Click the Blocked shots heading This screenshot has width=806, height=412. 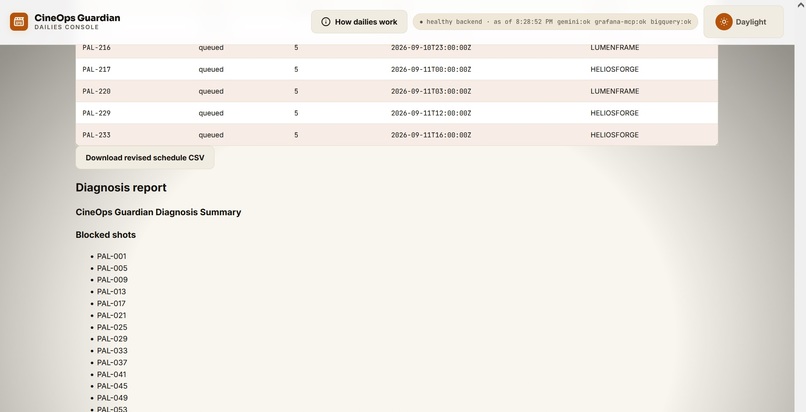click(x=105, y=235)
